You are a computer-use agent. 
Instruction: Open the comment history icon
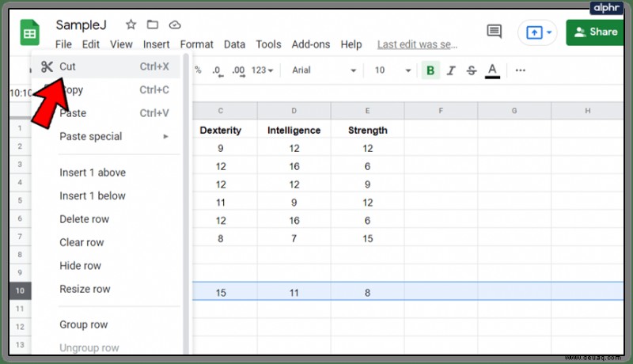[x=494, y=32]
